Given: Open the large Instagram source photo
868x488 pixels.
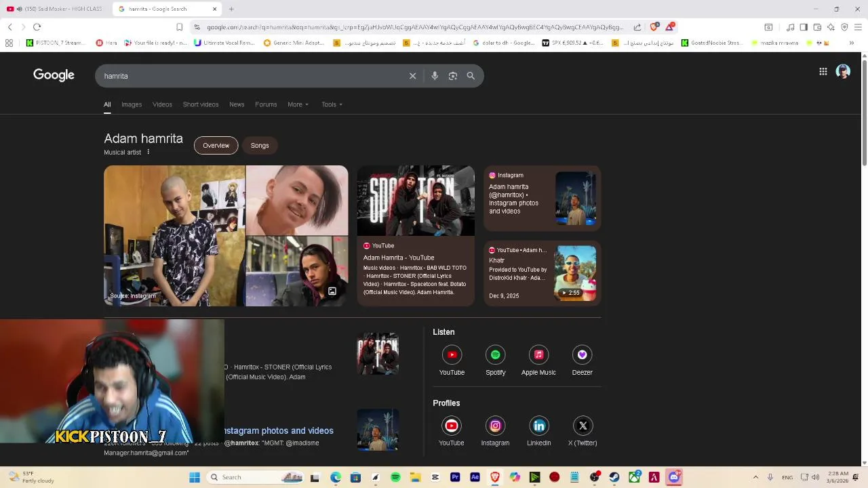Looking at the screenshot, I should pyautogui.click(x=174, y=236).
